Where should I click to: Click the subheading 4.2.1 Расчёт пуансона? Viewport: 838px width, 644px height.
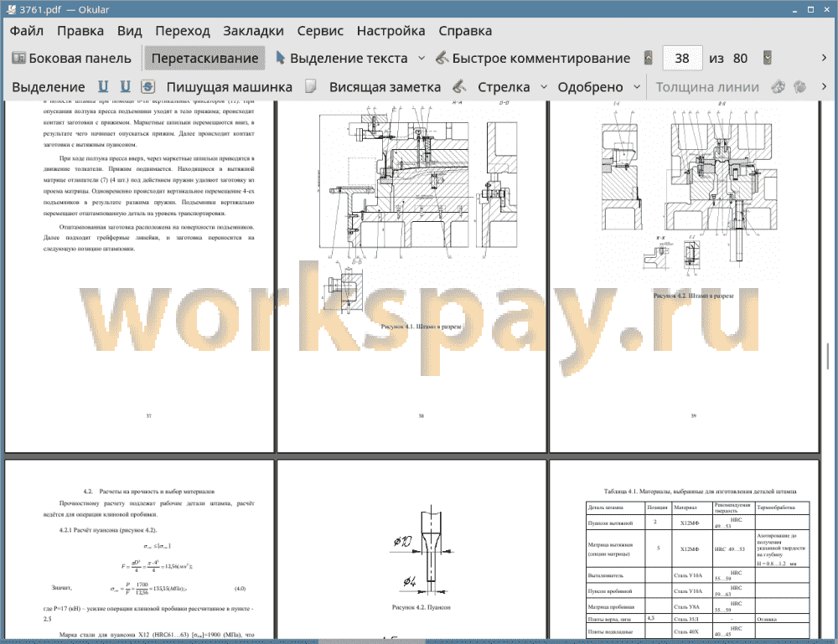[x=108, y=530]
